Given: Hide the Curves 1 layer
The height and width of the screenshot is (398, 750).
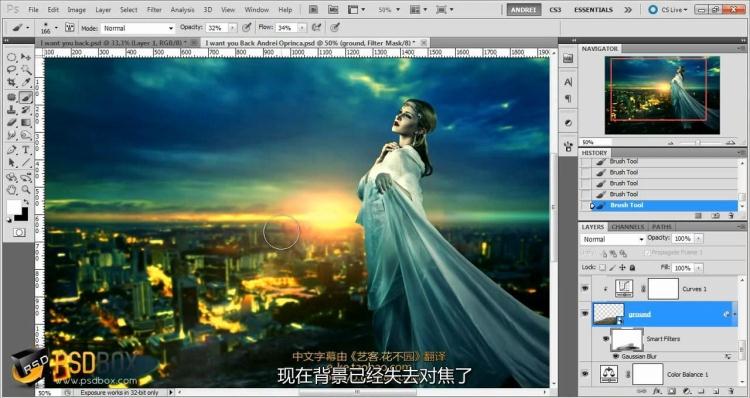Looking at the screenshot, I should click(x=585, y=288).
